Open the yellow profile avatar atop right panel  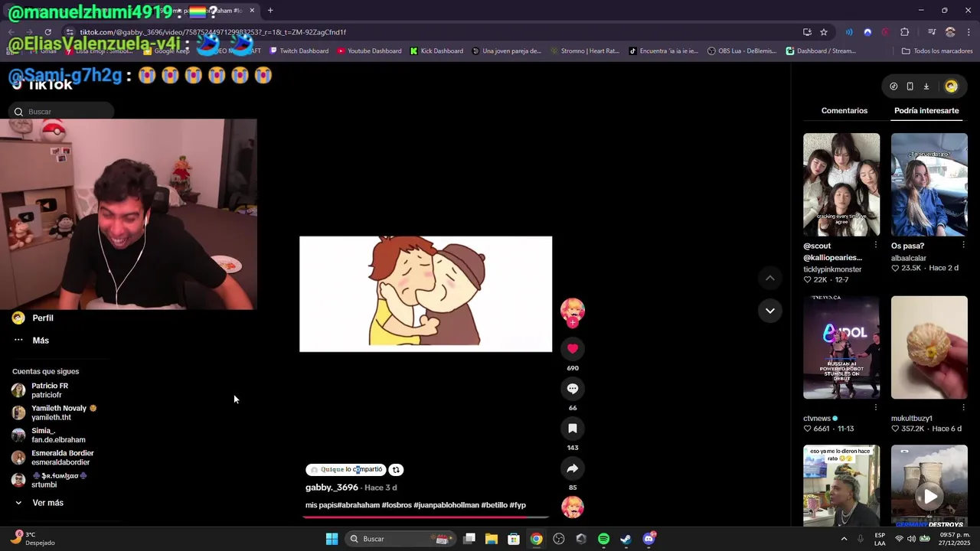[x=951, y=86]
